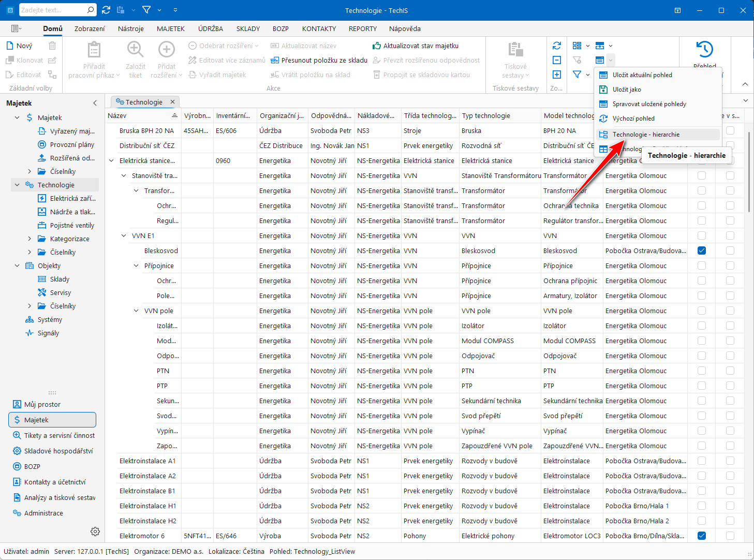Select Pojistné ventily in the tree
This screenshot has width=754, height=560.
tap(66, 225)
